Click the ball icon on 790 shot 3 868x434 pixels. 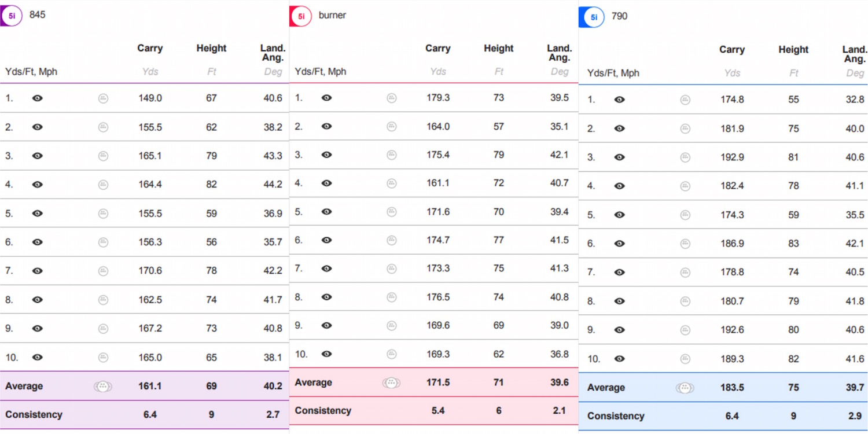click(x=685, y=157)
